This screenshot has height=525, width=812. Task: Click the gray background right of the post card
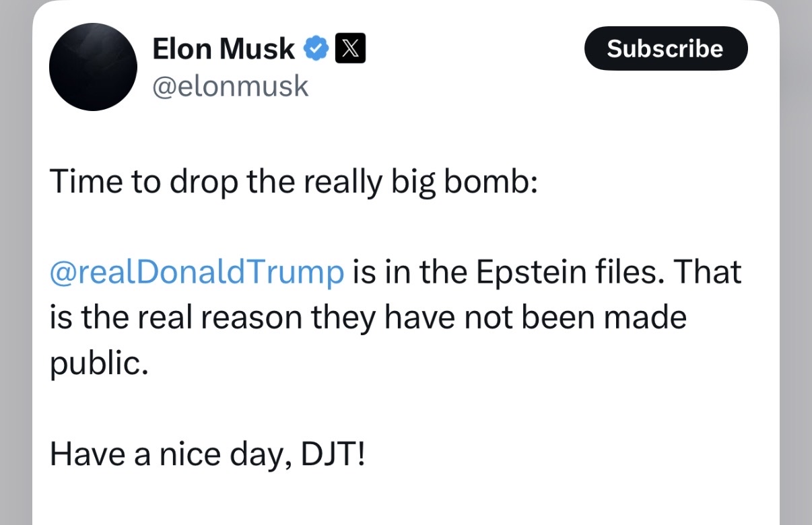tap(796, 269)
